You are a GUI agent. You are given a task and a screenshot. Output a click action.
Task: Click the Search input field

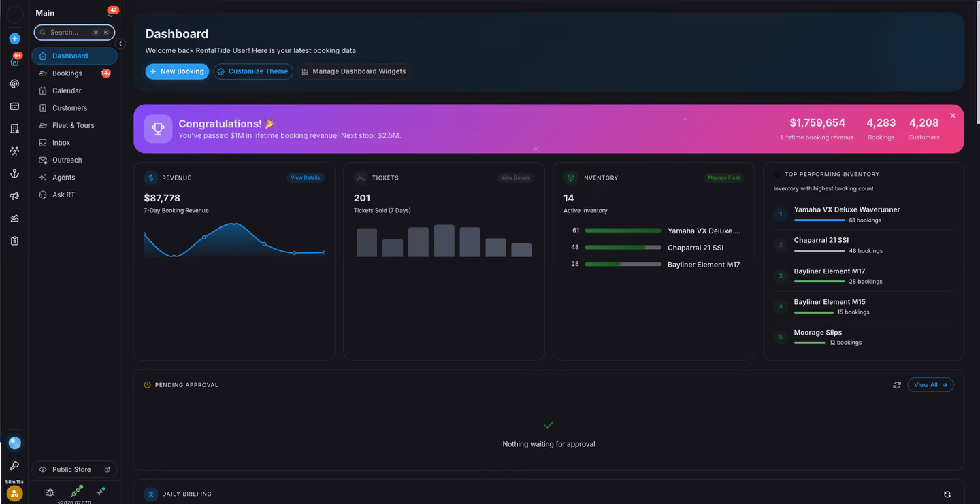coord(74,32)
